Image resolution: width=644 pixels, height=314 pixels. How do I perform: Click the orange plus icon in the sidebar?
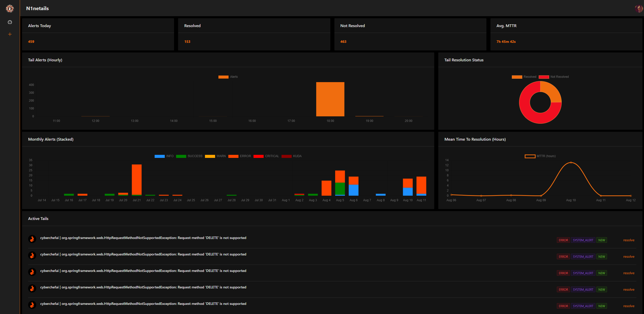(10, 34)
